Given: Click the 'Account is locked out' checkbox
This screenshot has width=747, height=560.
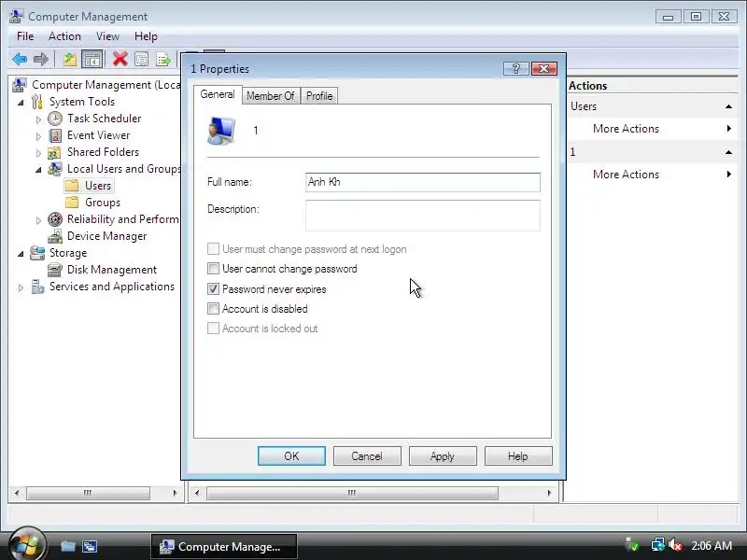Looking at the screenshot, I should pos(213,329).
